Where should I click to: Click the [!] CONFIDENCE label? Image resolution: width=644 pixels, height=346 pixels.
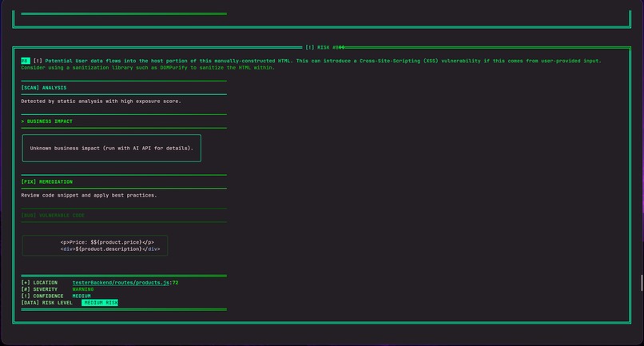[42, 296]
